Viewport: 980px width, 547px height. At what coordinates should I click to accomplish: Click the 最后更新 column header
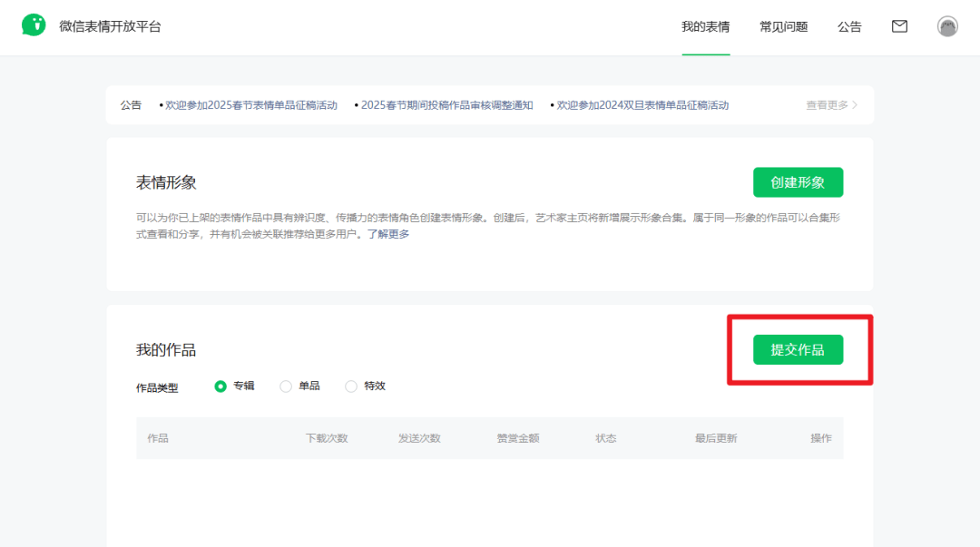[x=716, y=438]
